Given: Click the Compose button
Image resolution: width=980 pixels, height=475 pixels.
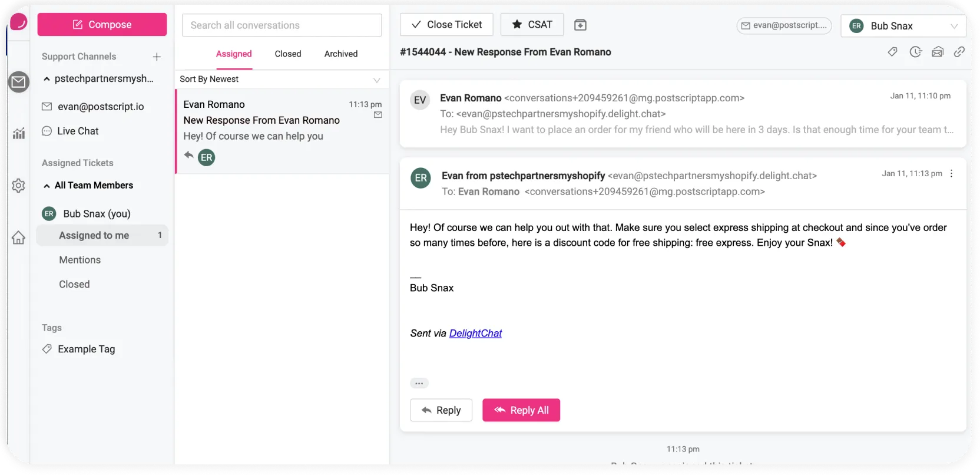Looking at the screenshot, I should (x=102, y=25).
